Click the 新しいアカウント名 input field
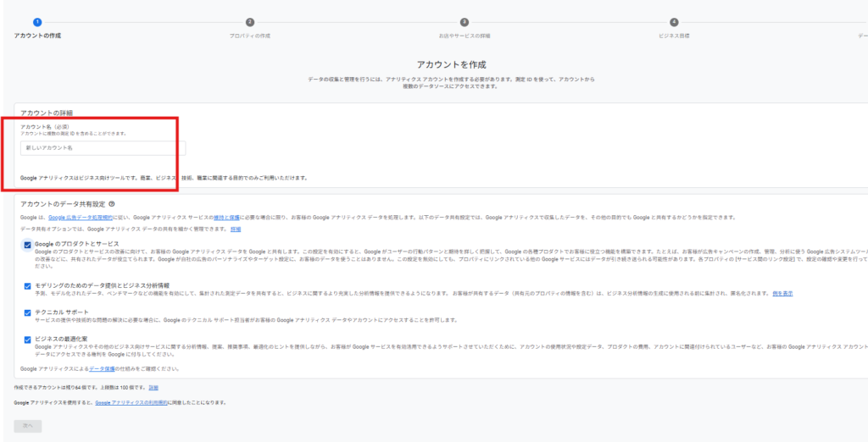Image resolution: width=868 pixels, height=442 pixels. (x=103, y=147)
